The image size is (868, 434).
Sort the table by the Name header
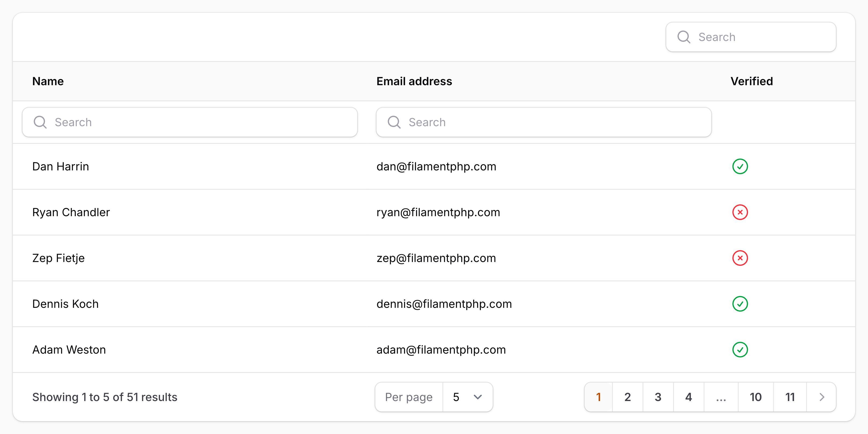[x=48, y=81]
